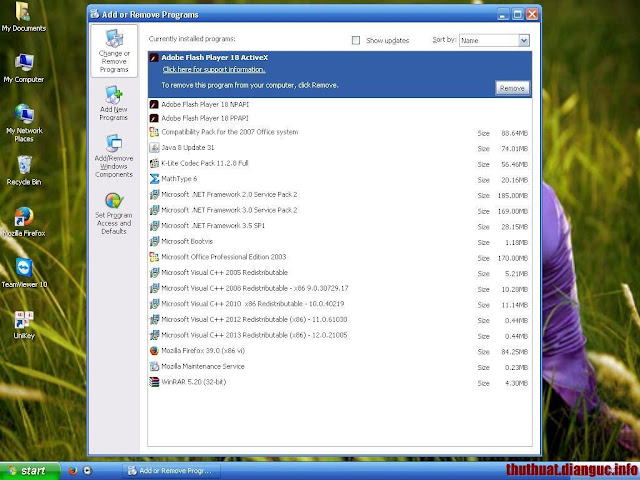The image size is (640, 480).
Task: Select TeamViewer 10 desktop icon
Action: [x=24, y=273]
